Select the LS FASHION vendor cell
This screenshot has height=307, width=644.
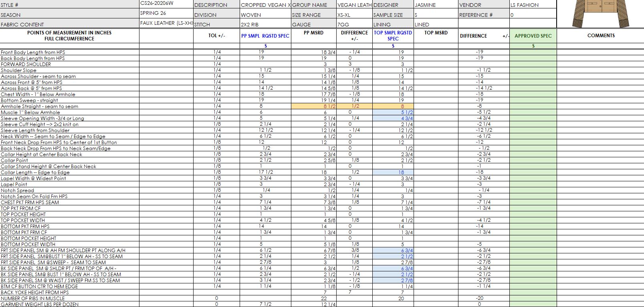pos(533,5)
